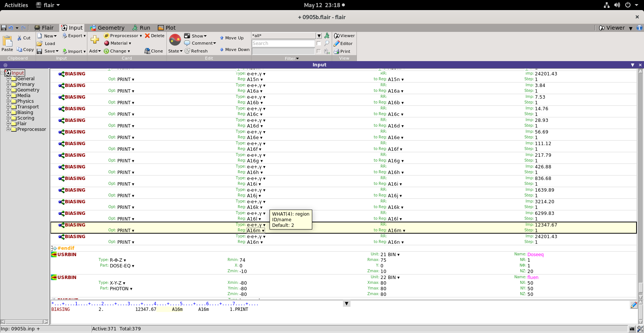644x333 pixels.
Task: Click the pencil edit icon beside card text
Action: pyautogui.click(x=634, y=305)
